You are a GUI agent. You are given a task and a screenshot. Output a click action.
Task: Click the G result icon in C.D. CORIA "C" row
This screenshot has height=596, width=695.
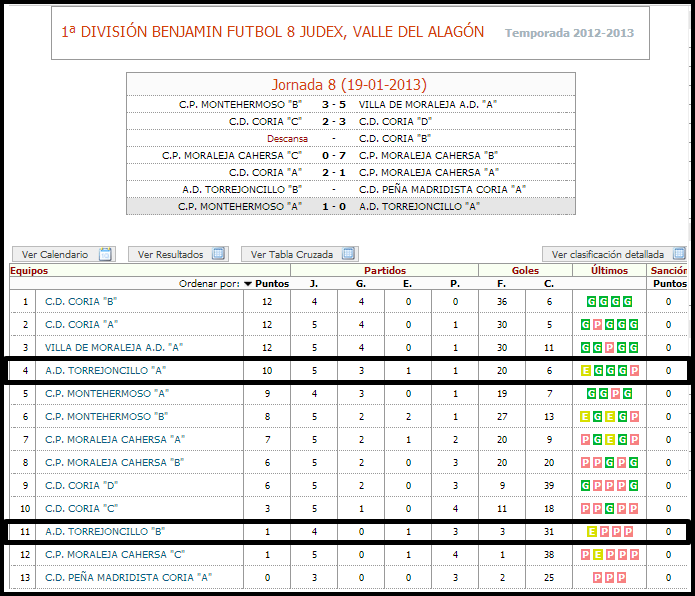pyautogui.click(x=610, y=509)
